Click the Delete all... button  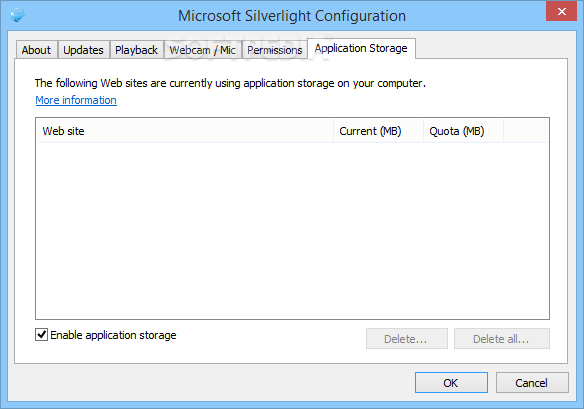(x=502, y=339)
